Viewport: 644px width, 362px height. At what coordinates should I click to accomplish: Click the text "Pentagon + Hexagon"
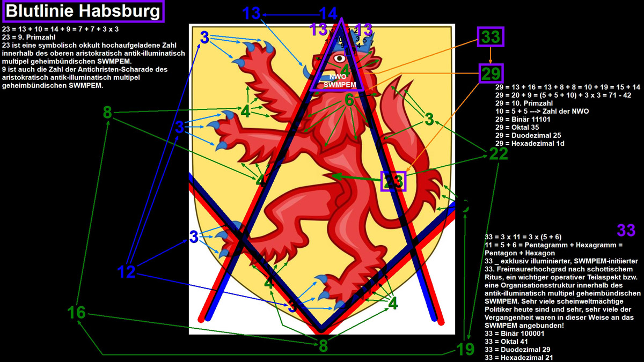pyautogui.click(x=519, y=253)
